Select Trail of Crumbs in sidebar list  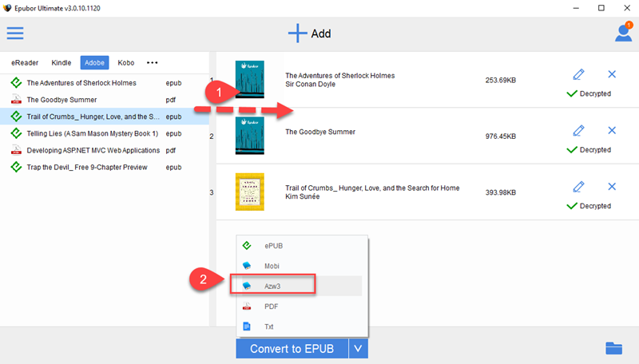pos(105,117)
